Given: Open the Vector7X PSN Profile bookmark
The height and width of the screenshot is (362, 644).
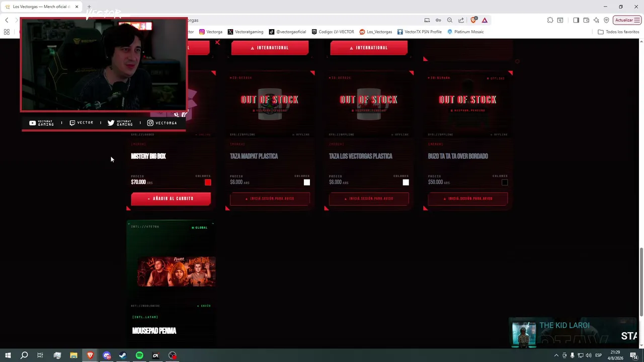Looking at the screenshot, I should coord(419,32).
